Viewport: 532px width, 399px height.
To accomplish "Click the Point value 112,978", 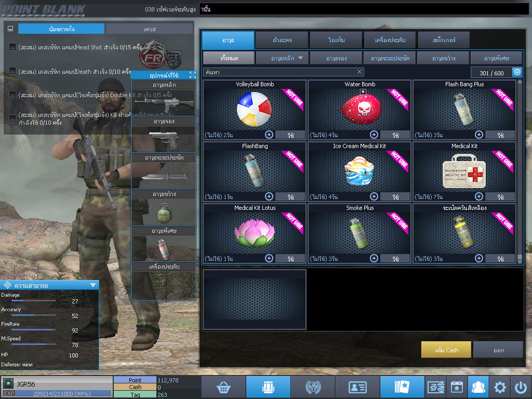I will (x=168, y=380).
